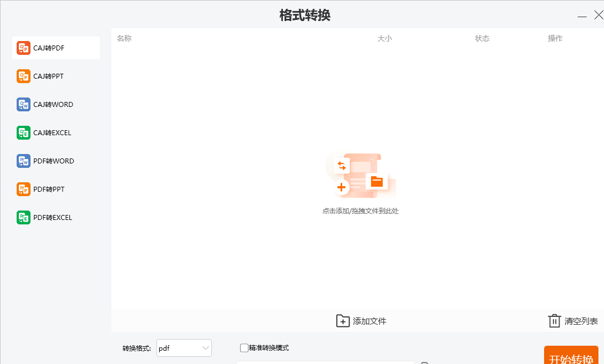Minimize the 格式转换 window
Image resolution: width=604 pixels, height=364 pixels.
pos(582,16)
